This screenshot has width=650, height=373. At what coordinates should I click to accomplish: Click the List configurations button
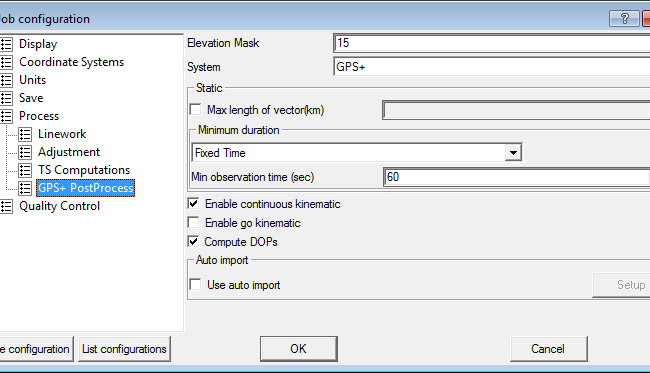click(124, 349)
